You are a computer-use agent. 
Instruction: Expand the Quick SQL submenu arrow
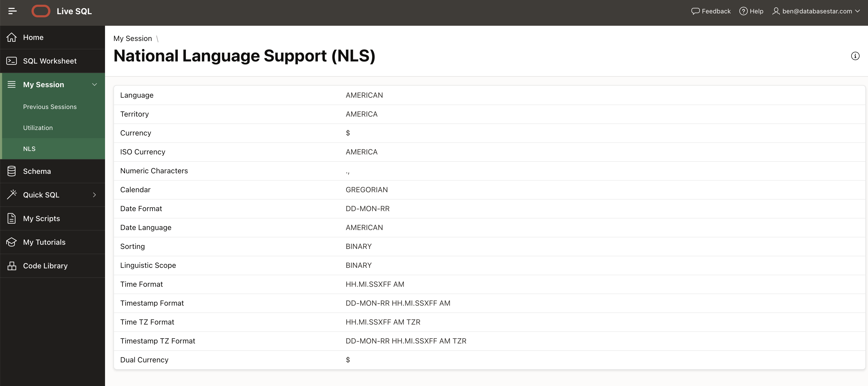pyautogui.click(x=94, y=195)
